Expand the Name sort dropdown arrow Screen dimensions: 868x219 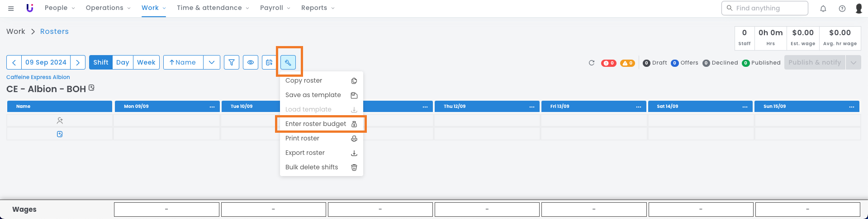pos(212,62)
